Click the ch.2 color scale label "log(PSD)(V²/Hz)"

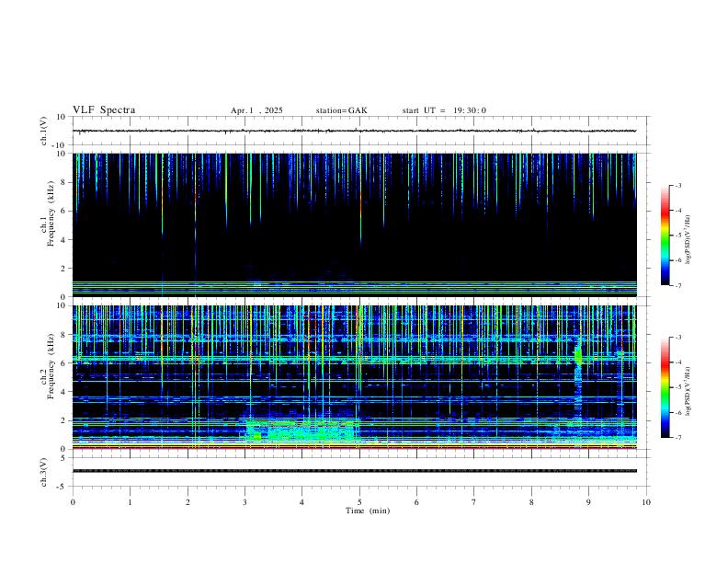tap(688, 391)
